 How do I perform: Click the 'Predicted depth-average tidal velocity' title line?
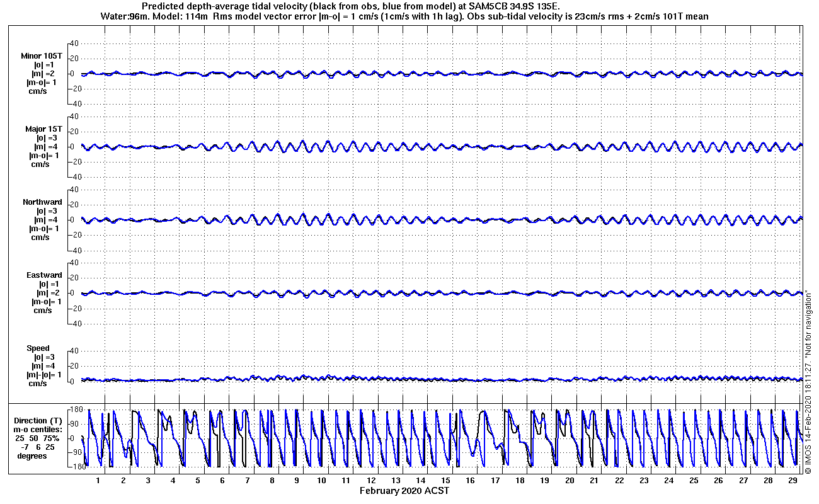coord(350,6)
